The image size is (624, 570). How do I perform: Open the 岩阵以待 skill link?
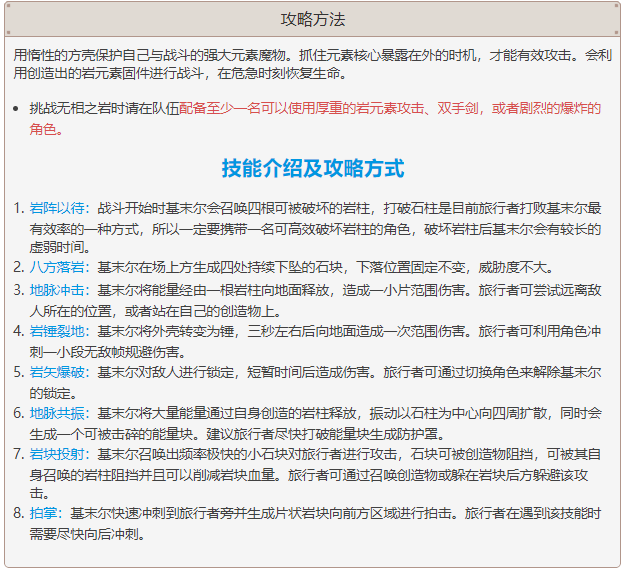coord(57,208)
